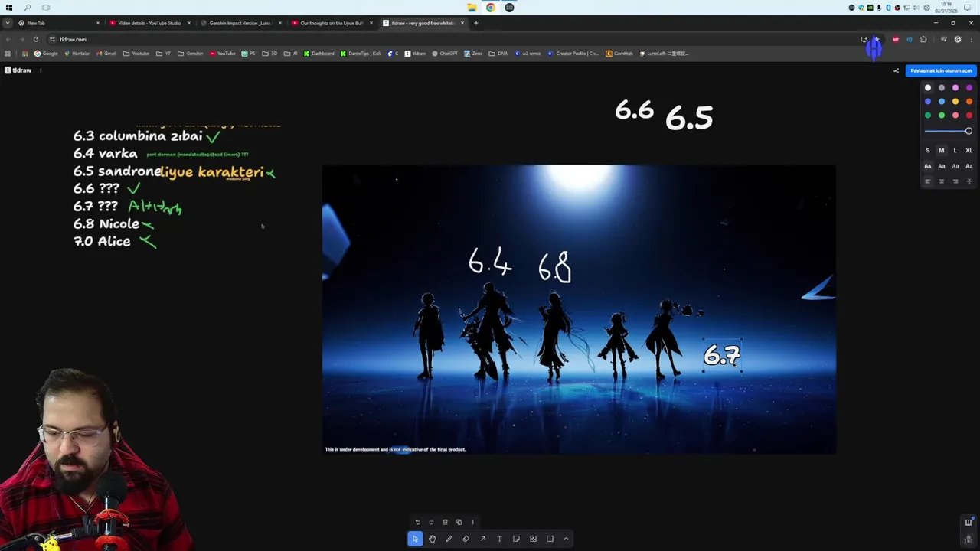980x551 pixels.
Task: Click the Delete trash icon
Action: pos(445,522)
